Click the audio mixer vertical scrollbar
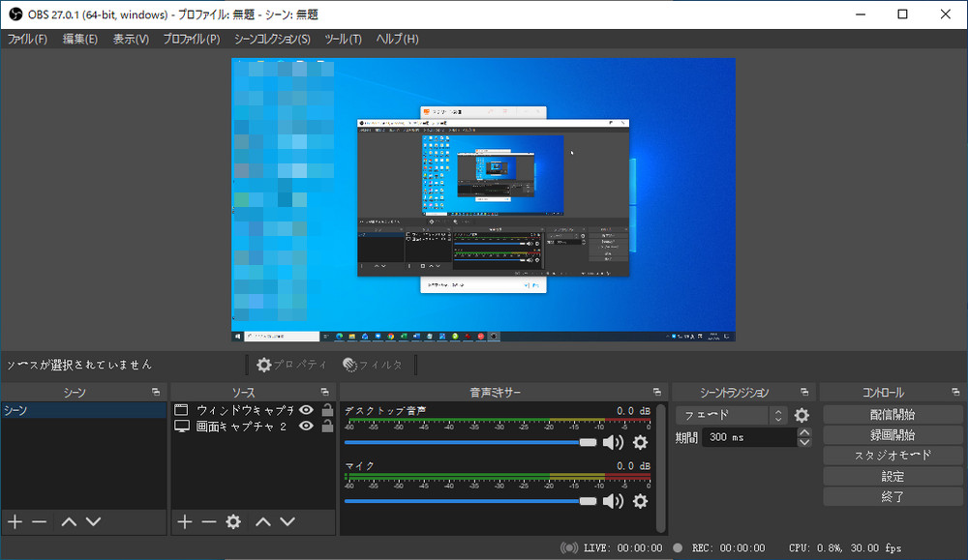 point(661,467)
